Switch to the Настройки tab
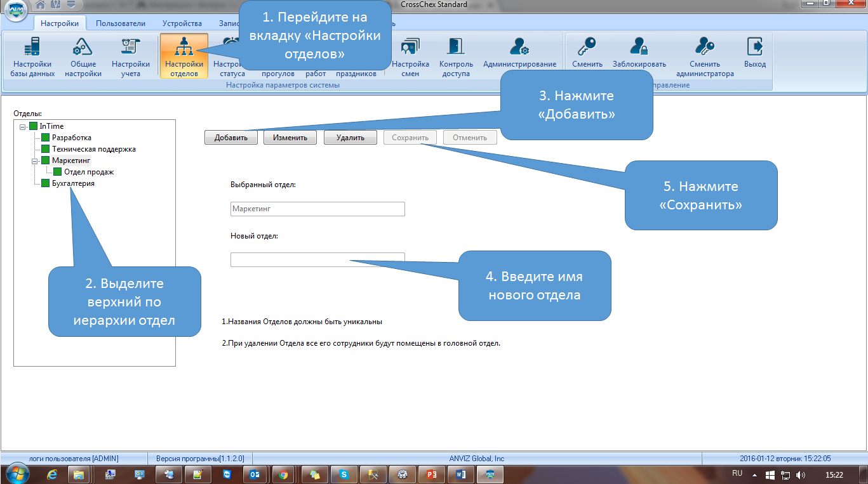The image size is (868, 484). click(x=60, y=23)
